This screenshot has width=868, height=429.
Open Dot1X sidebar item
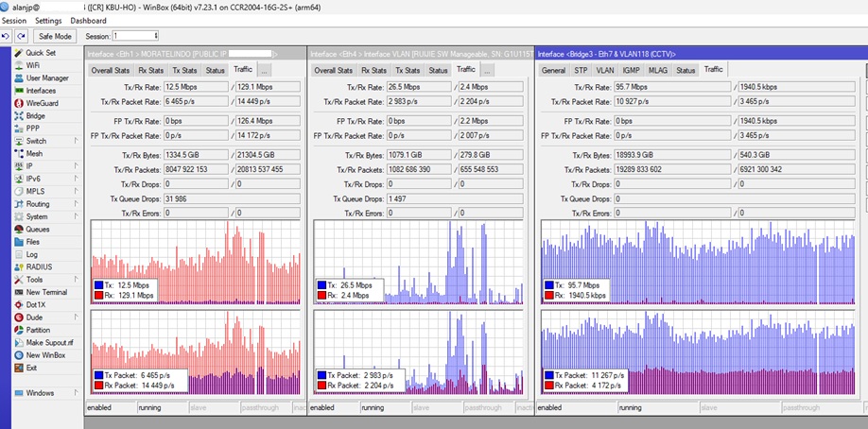pyautogui.click(x=28, y=305)
